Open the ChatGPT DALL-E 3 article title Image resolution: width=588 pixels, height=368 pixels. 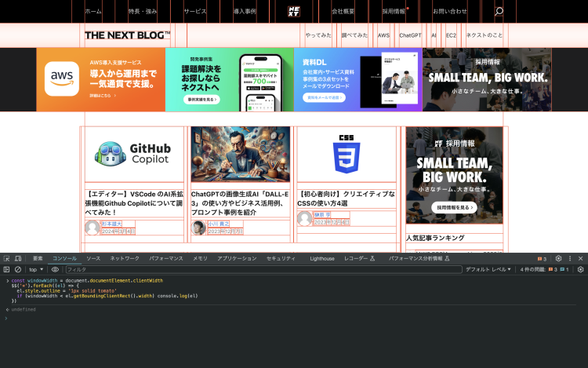pyautogui.click(x=241, y=203)
